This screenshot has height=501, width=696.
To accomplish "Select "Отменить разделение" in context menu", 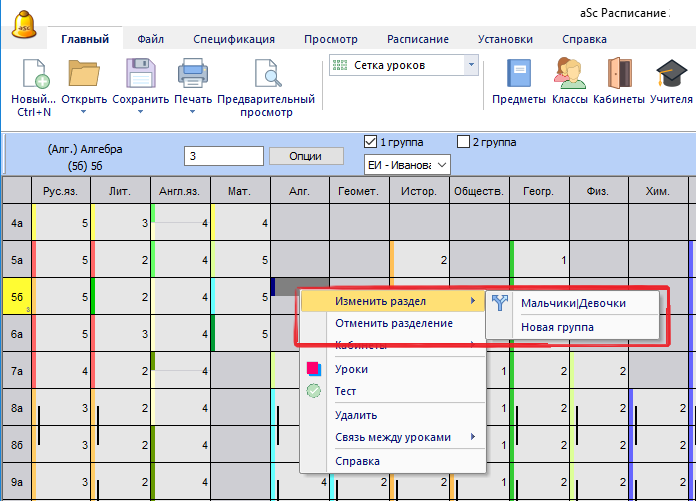I will click(x=394, y=323).
